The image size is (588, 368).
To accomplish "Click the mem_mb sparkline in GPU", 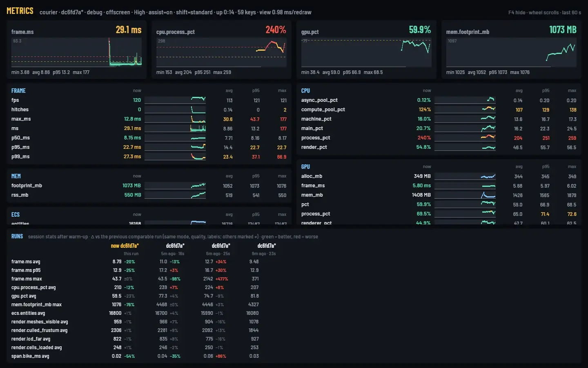I will coord(465,195).
